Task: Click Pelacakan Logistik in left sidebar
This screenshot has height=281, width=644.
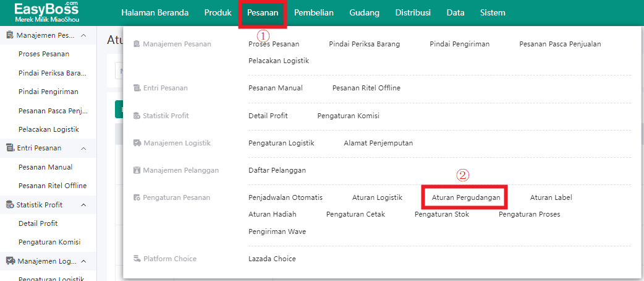Action: click(x=48, y=129)
